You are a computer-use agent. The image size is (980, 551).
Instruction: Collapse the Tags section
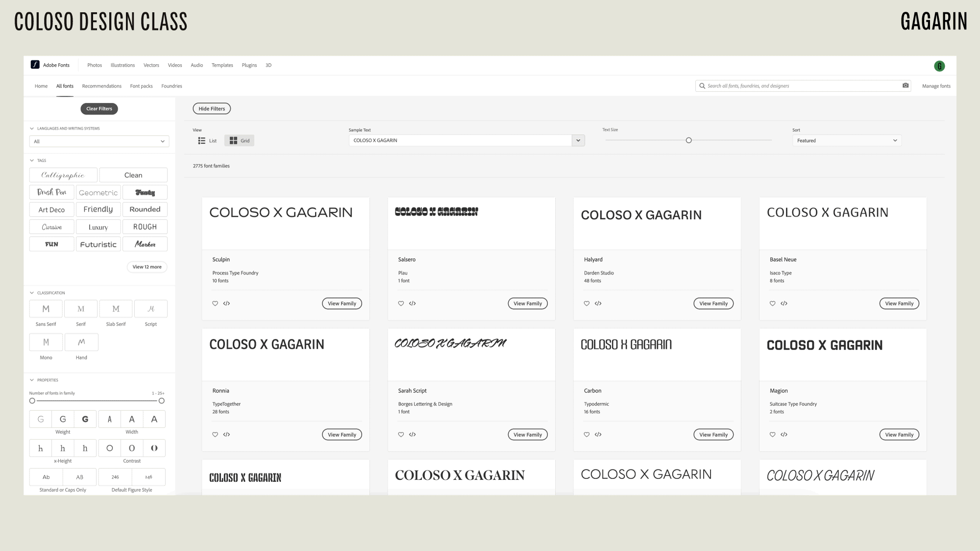(32, 160)
